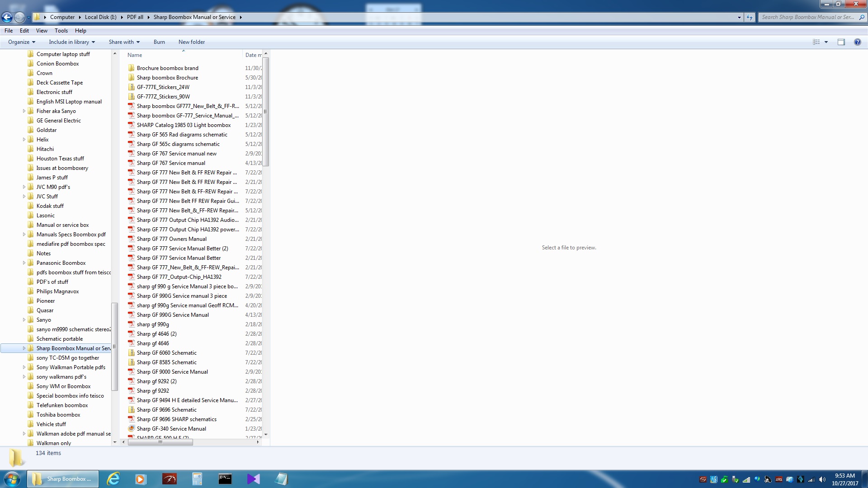Screen dimensions: 868x488
Task: Create a New folder
Action: point(192,42)
